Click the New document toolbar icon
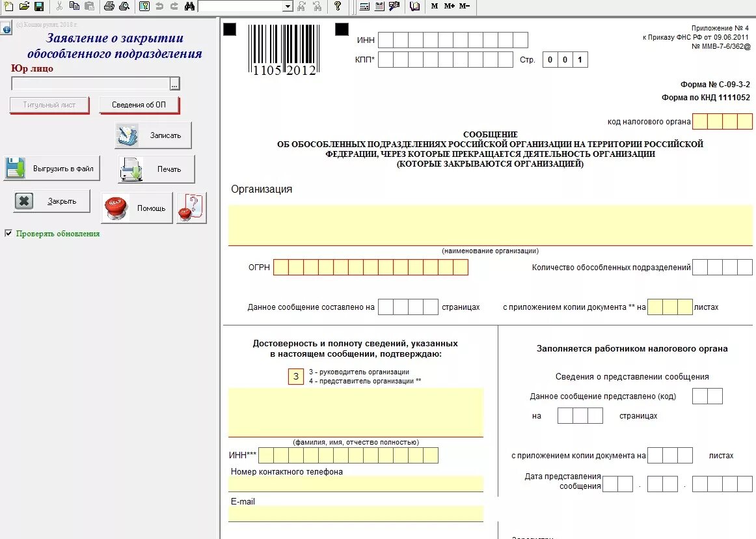Screen dimensions: 756x539 coord(8,6)
